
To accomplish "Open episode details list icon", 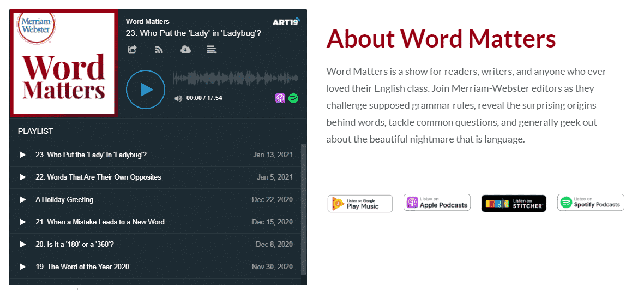I will [x=212, y=50].
